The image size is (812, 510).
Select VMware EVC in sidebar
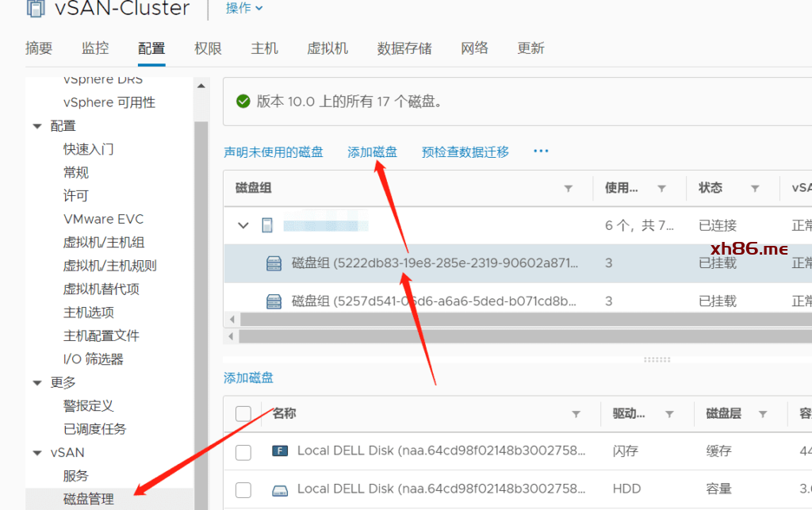pos(104,220)
